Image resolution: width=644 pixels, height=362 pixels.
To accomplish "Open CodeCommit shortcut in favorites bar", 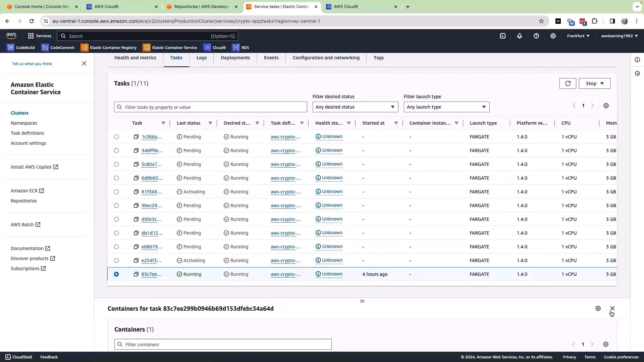I will pos(58,48).
